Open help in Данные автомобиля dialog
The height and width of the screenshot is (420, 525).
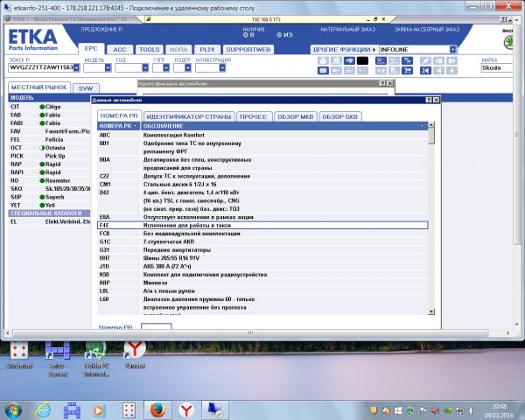pyautogui.click(x=429, y=100)
